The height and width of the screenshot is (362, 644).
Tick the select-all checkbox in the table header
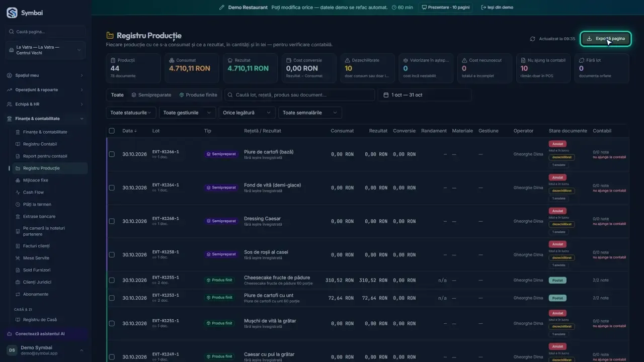click(x=112, y=131)
